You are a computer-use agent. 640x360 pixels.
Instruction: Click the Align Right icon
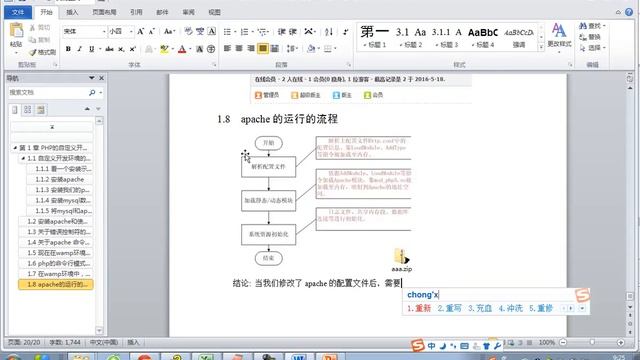pyautogui.click(x=251, y=49)
